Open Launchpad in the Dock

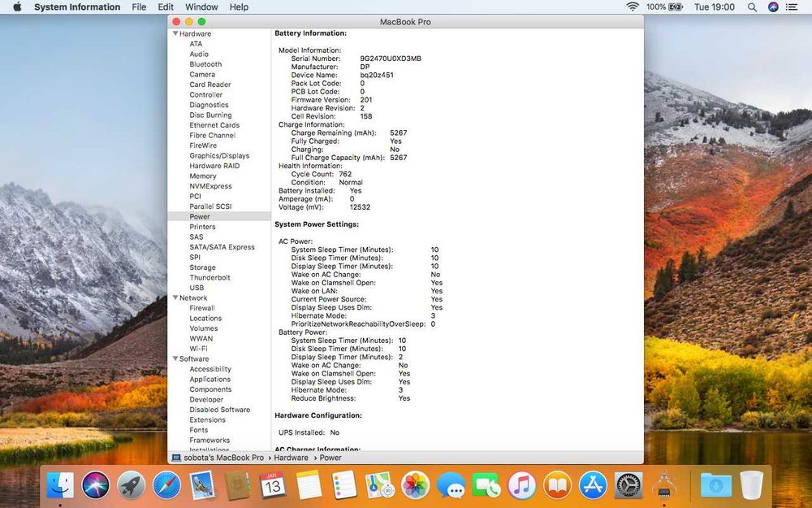point(132,486)
